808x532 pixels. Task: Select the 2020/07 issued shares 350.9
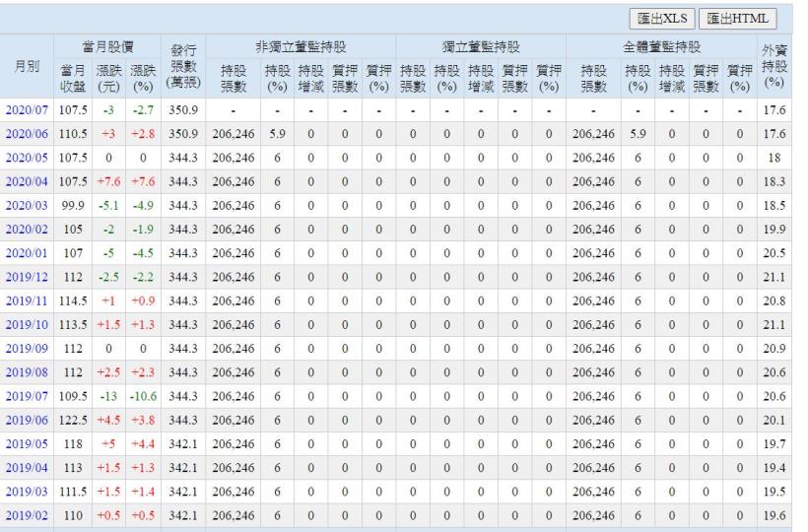[x=183, y=110]
